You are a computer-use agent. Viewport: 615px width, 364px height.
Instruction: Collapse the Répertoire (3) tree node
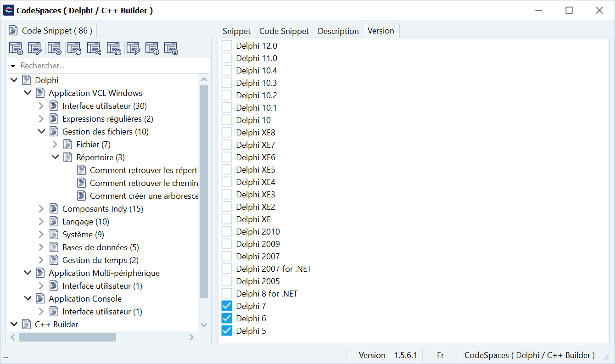(x=55, y=157)
